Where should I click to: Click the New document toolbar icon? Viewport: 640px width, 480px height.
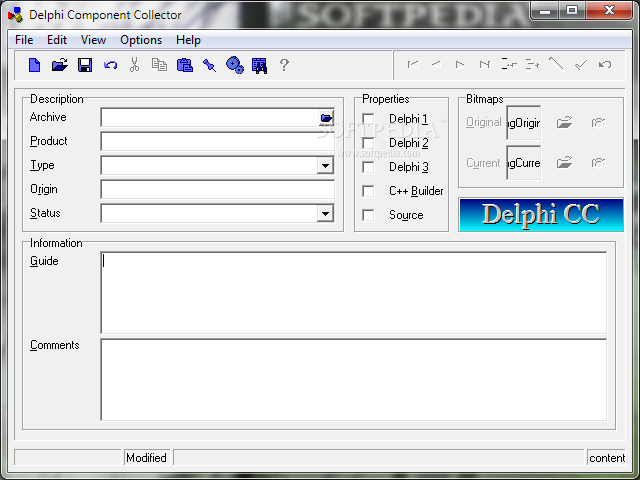(35, 65)
